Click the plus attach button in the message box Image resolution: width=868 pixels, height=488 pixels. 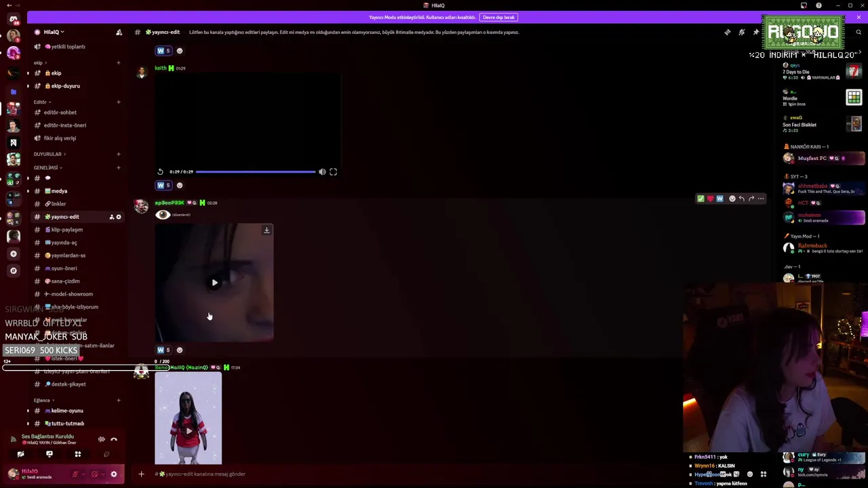click(x=141, y=474)
